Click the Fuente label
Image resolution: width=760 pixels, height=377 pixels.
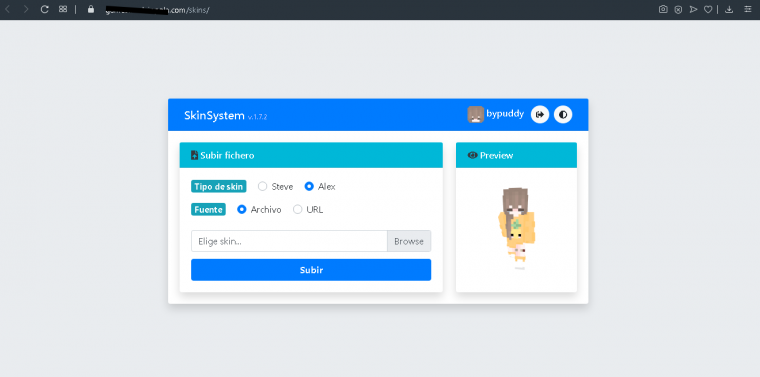click(x=208, y=210)
